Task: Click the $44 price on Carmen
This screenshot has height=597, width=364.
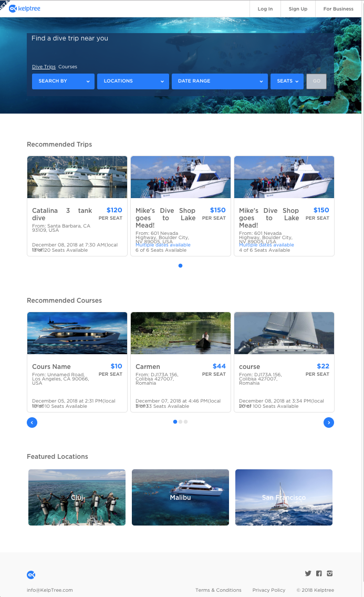Action: click(x=219, y=366)
